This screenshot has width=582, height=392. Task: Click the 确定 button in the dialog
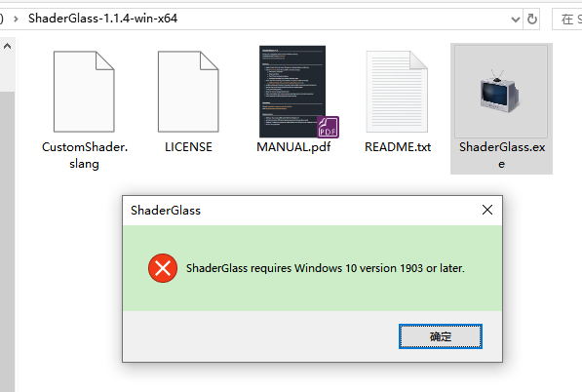coord(441,336)
